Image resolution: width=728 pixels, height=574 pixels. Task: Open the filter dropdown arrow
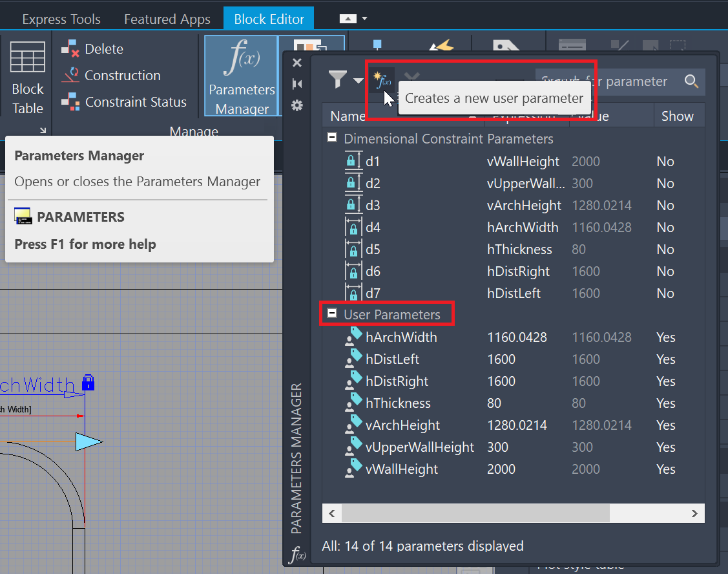(358, 80)
